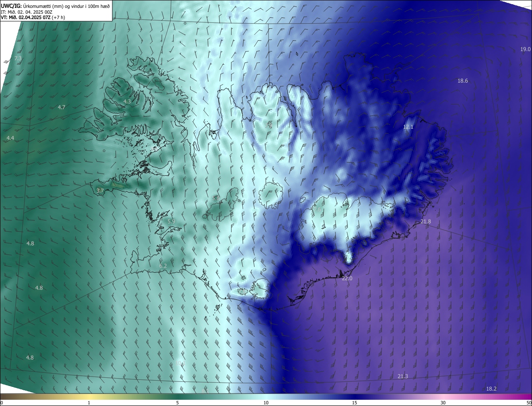Viewport: 532px width, 406px height.
Task: Click the 21.3 value label on the map
Action: pyautogui.click(x=403, y=377)
